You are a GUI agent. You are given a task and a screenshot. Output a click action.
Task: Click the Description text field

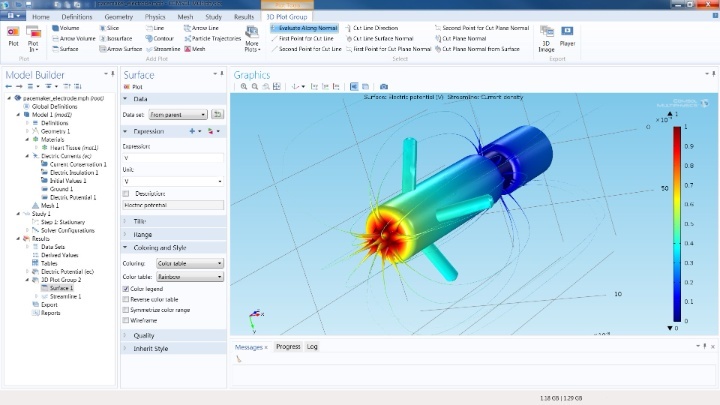pyautogui.click(x=173, y=205)
